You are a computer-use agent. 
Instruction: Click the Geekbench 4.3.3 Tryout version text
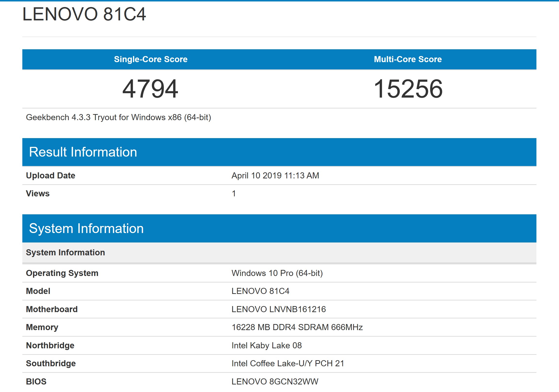118,117
